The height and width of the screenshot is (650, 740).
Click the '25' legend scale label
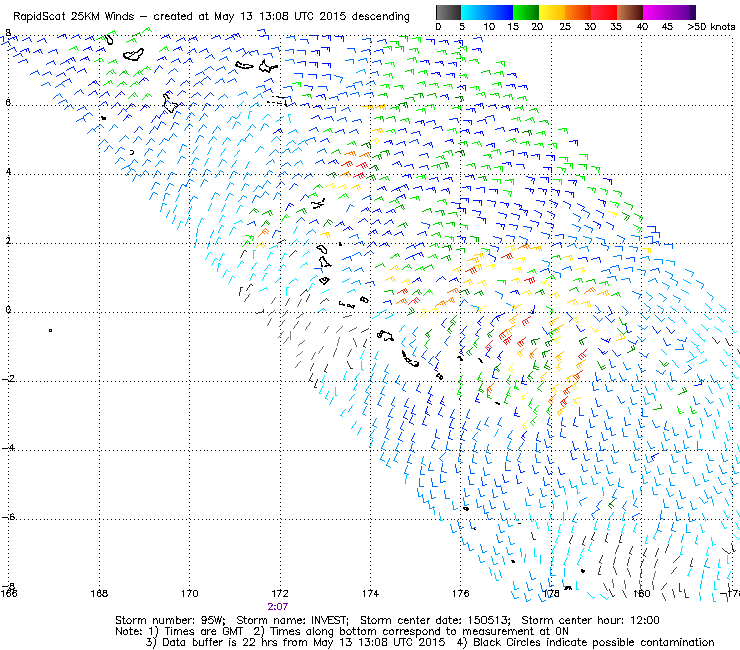[565, 26]
